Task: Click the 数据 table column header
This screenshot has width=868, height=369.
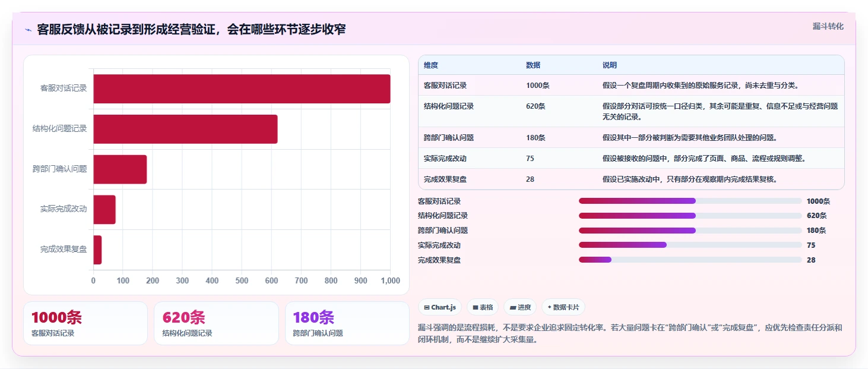Action: (x=533, y=65)
